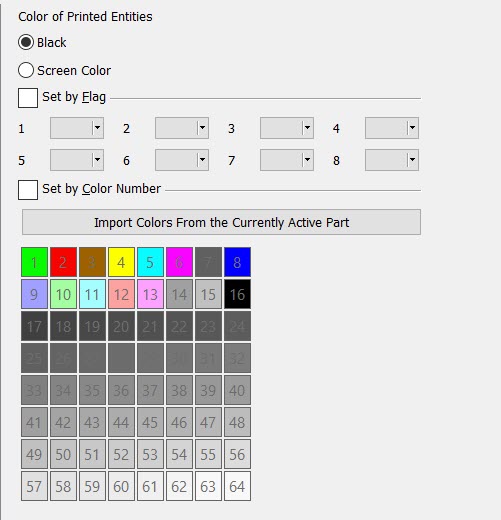Select grayscale swatch 61

[x=150, y=486]
